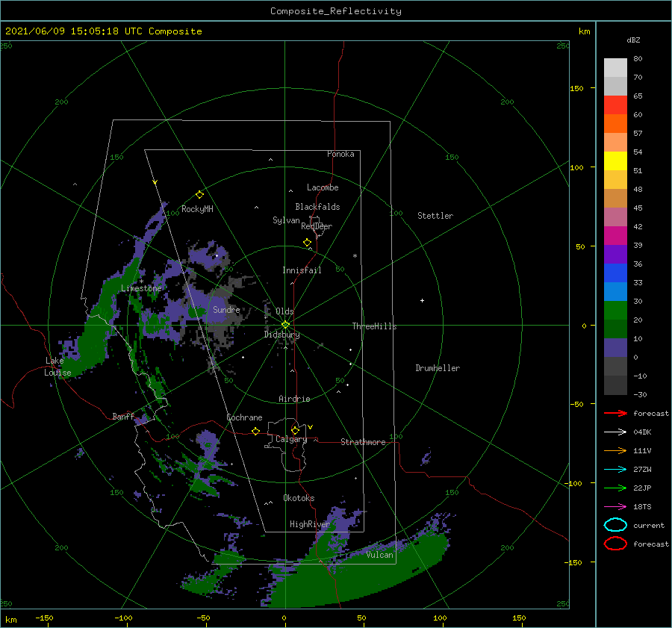Click the Banff label
The width and height of the screenshot is (672, 628).
(123, 416)
